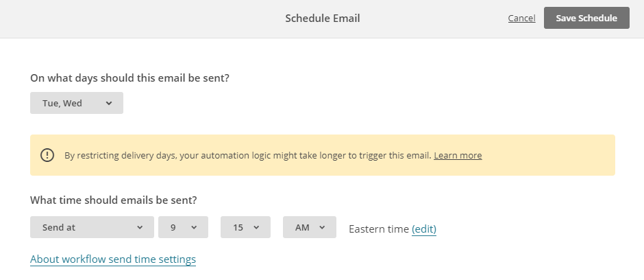The width and height of the screenshot is (644, 280).
Task: Click the exclamation warning icon in banner
Action: click(x=47, y=155)
